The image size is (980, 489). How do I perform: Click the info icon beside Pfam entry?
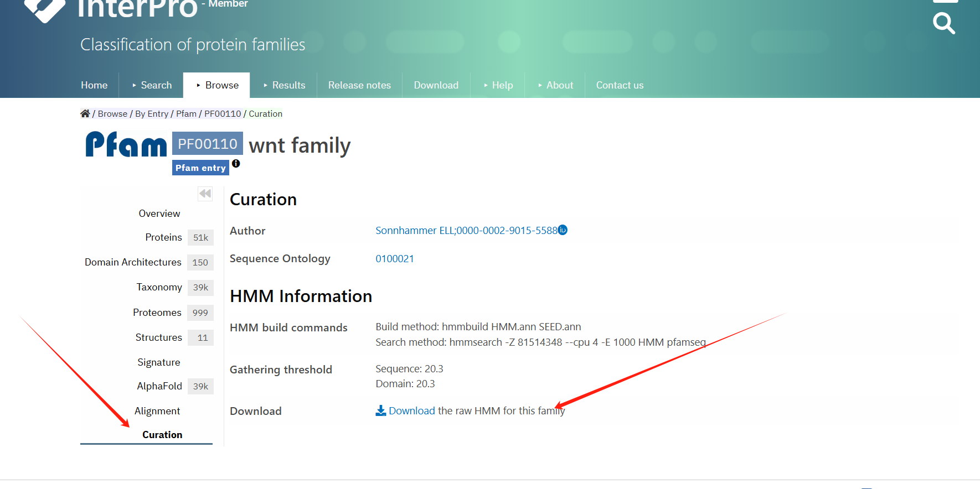[x=236, y=164]
